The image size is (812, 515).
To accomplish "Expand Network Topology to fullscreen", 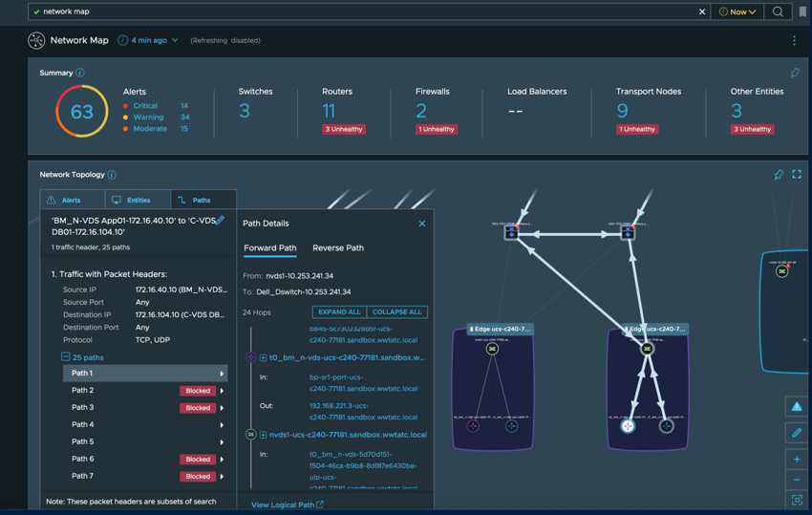I will click(797, 175).
